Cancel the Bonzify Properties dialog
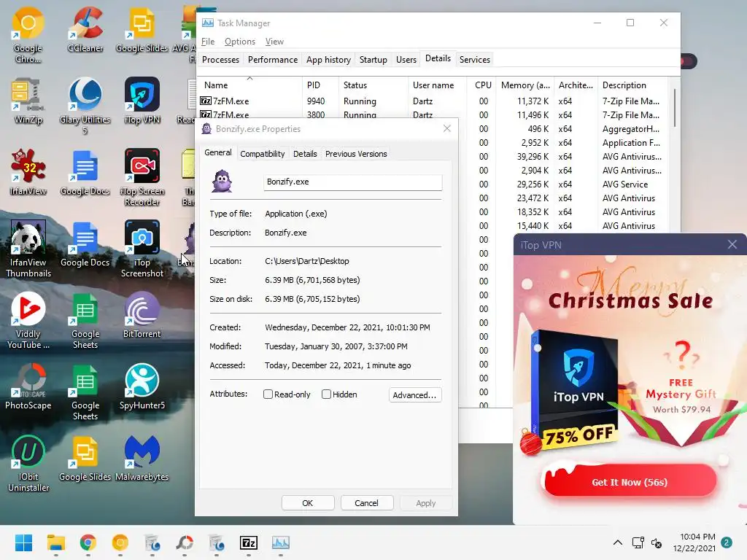Viewport: 747px width, 560px height. coord(366,503)
